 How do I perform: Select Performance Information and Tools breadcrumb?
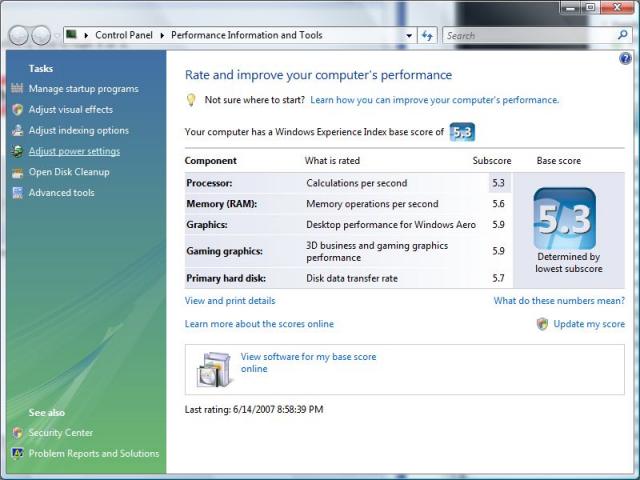point(247,35)
